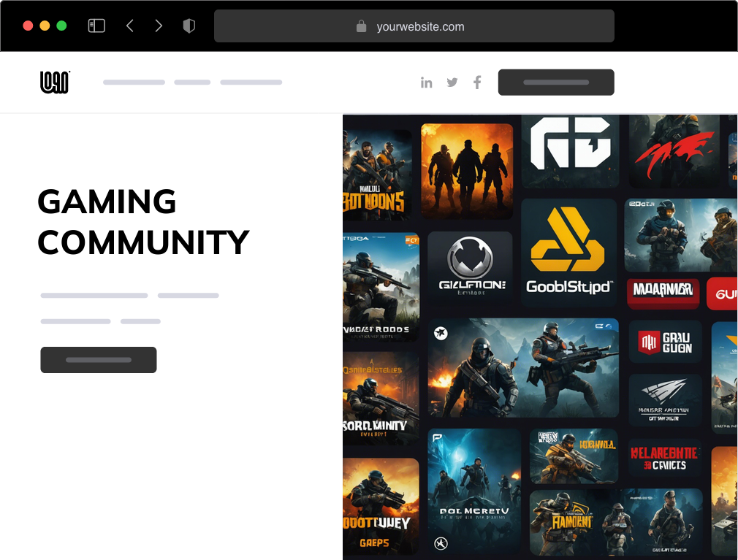Image resolution: width=738 pixels, height=560 pixels.
Task: Open the privacy shield icon
Action: pyautogui.click(x=189, y=26)
